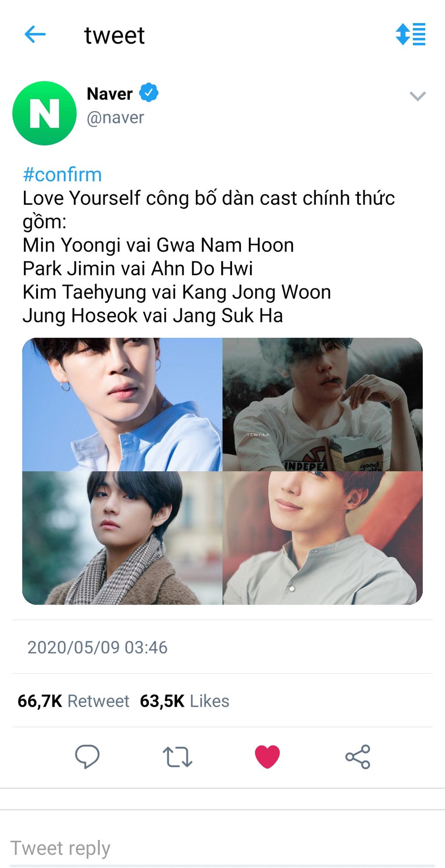Click the 2020/05/09 03:46 timestamp

97,647
